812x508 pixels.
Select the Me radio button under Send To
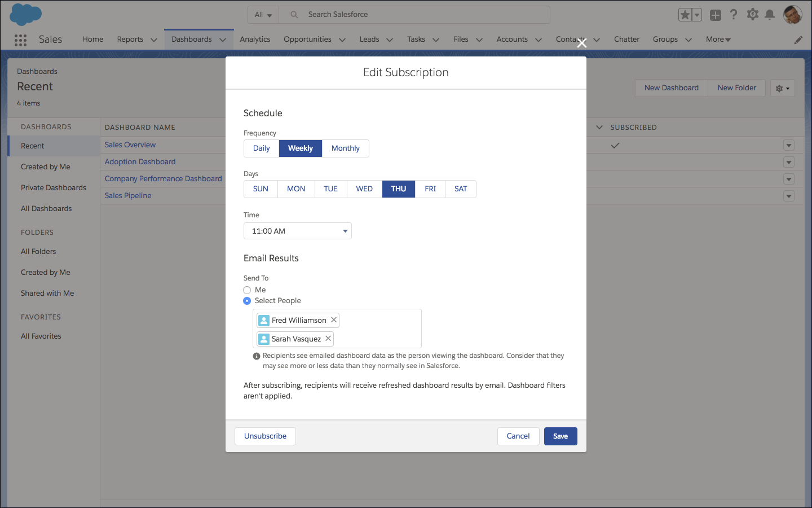point(246,290)
